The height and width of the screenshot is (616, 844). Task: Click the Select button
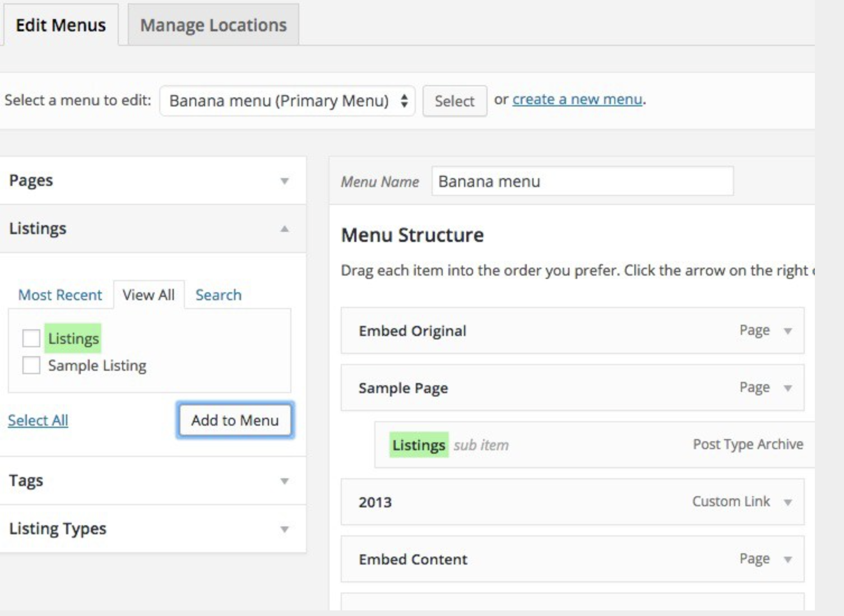(455, 101)
